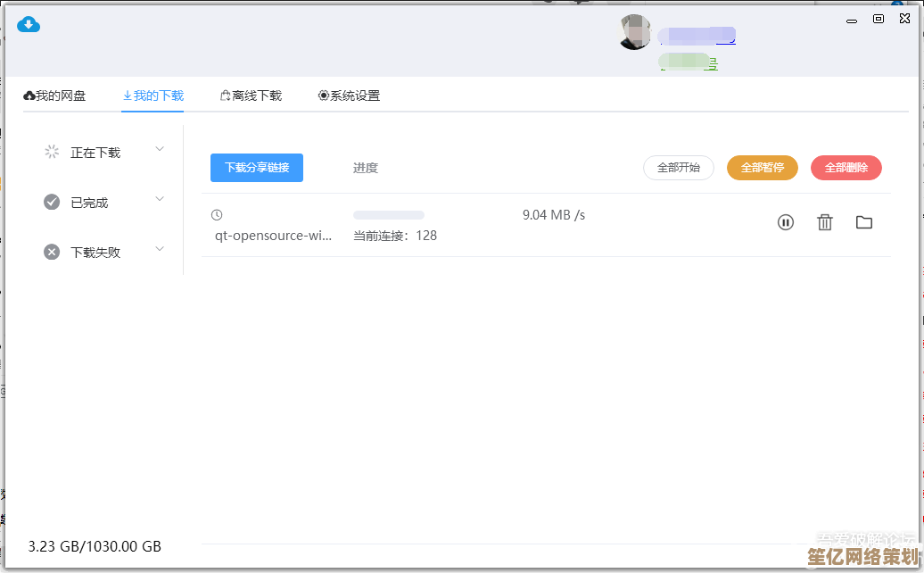Image resolution: width=924 pixels, height=573 pixels.
Task: Click the 全部开始 button
Action: [678, 167]
